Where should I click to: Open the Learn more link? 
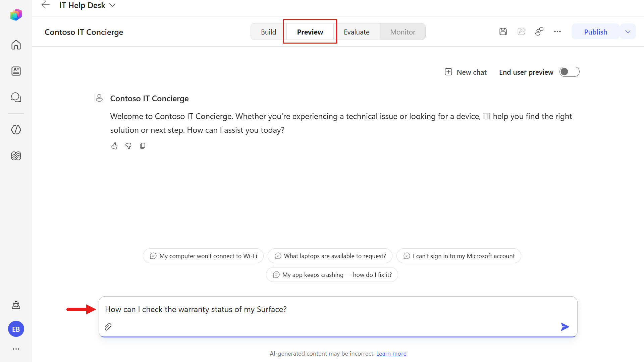coord(391,354)
